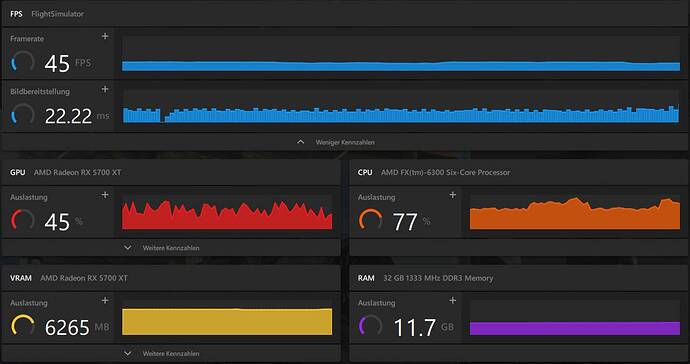Click the Auslastung label in GPU panel

[29, 197]
